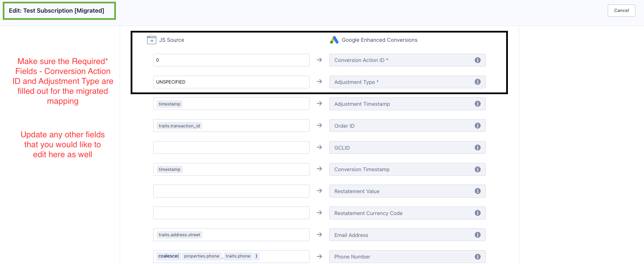Click the coalesce( function tag
This screenshot has height=264, width=644.
coord(169,256)
